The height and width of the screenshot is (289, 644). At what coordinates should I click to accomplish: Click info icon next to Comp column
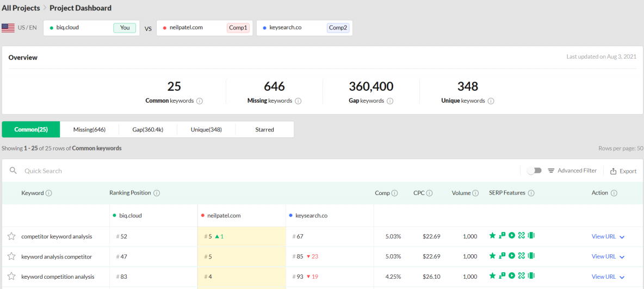tap(395, 193)
